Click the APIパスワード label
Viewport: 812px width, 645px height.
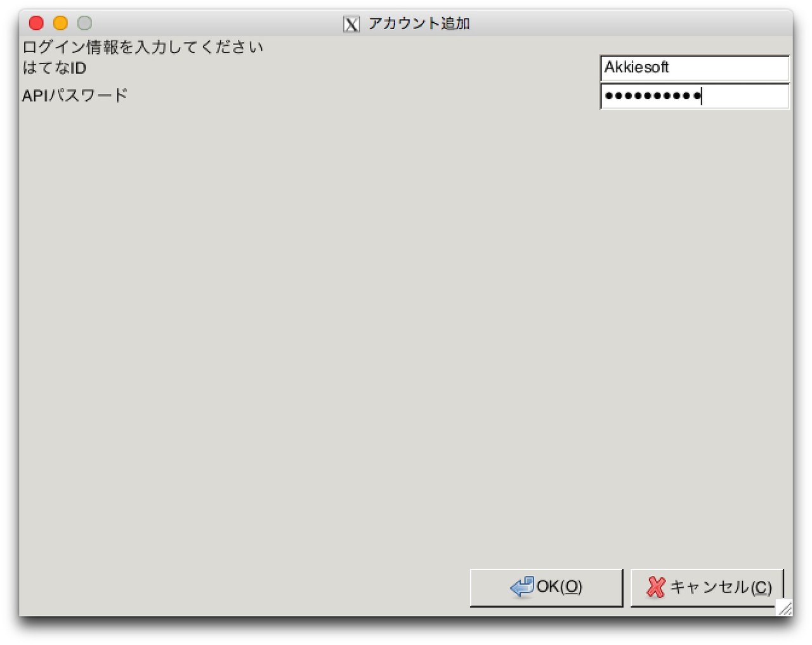[x=75, y=96]
